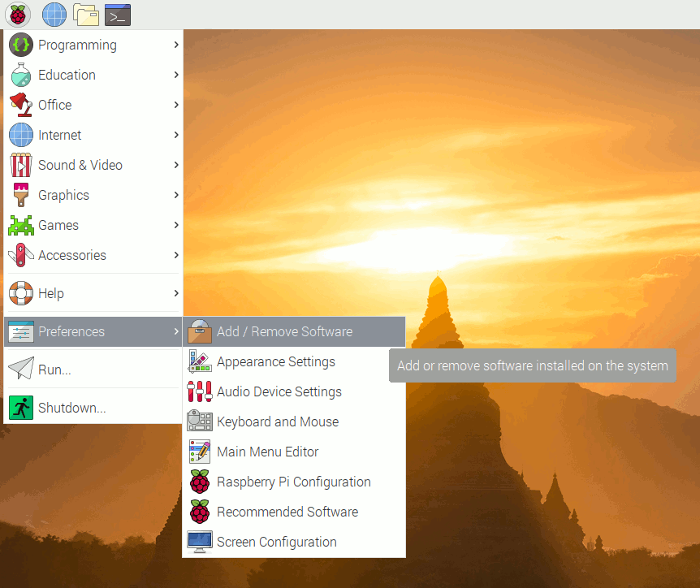This screenshot has width=700, height=588.
Task: Click the Main Menu Editor pencil icon
Action: point(200,452)
